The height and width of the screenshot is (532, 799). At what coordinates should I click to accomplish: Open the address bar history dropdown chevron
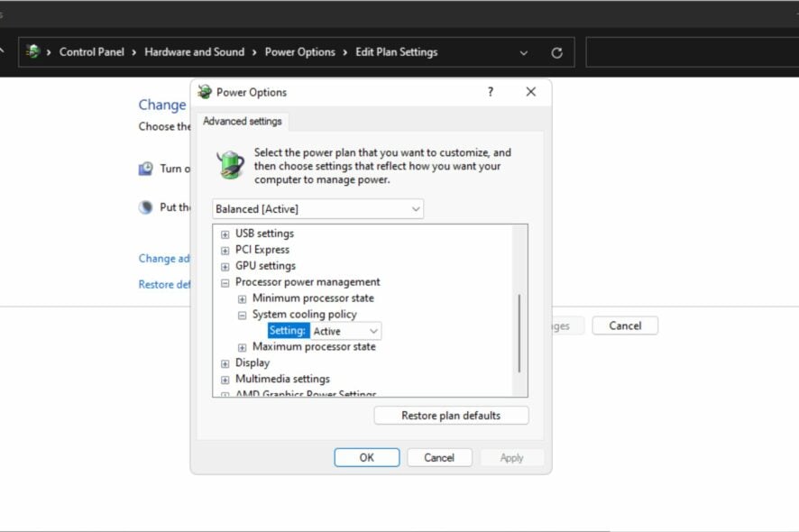pyautogui.click(x=523, y=52)
